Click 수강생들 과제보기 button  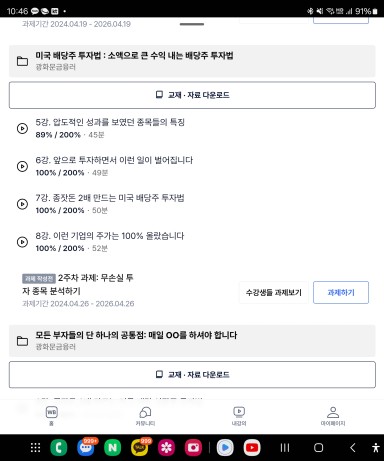[274, 292]
